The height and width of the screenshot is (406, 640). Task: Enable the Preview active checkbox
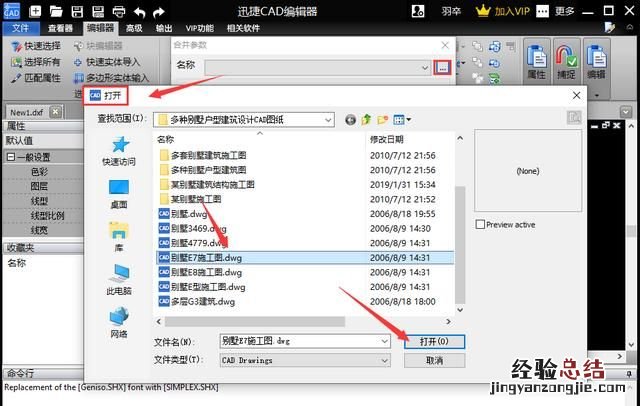click(480, 224)
